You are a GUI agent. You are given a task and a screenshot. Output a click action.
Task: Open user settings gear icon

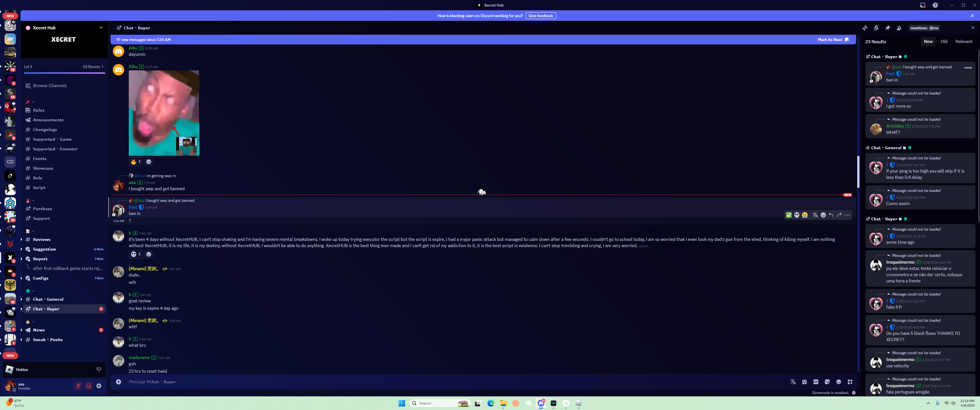(x=99, y=386)
